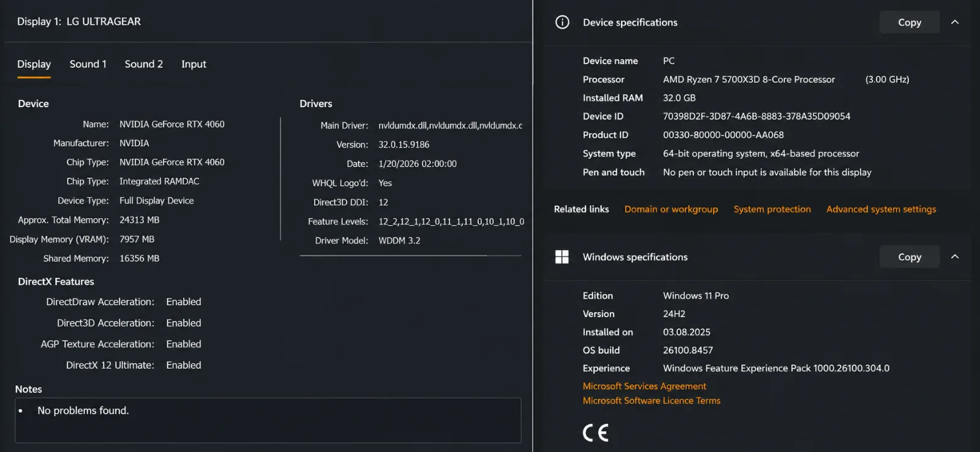
Task: Open the System protection link
Action: click(x=772, y=209)
